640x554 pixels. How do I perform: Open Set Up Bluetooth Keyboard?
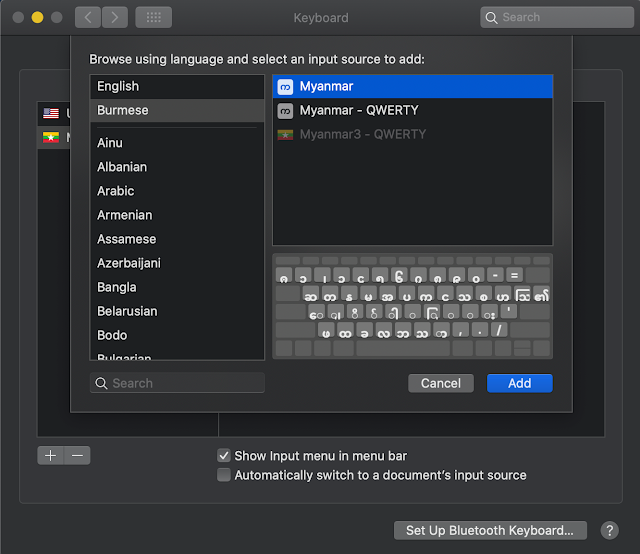[489, 530]
